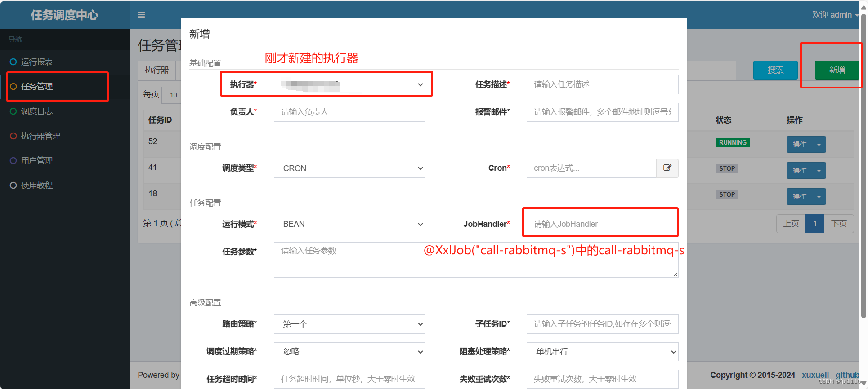
Task: Open the 操作 dropdown arrow for RUNNING row
Action: 819,145
